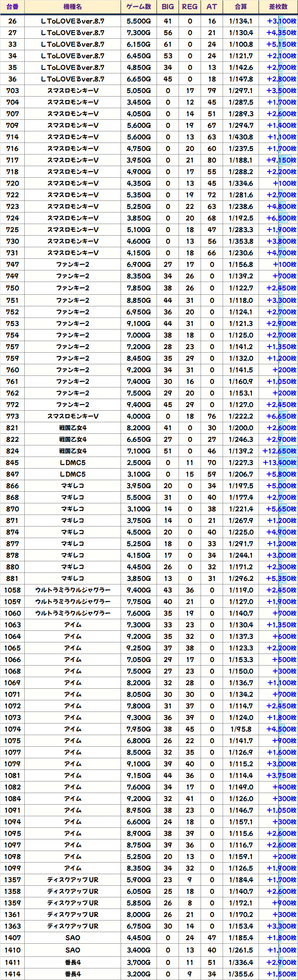Select アイム name in row 1063
The image size is (298, 980).
[x=73, y=625]
